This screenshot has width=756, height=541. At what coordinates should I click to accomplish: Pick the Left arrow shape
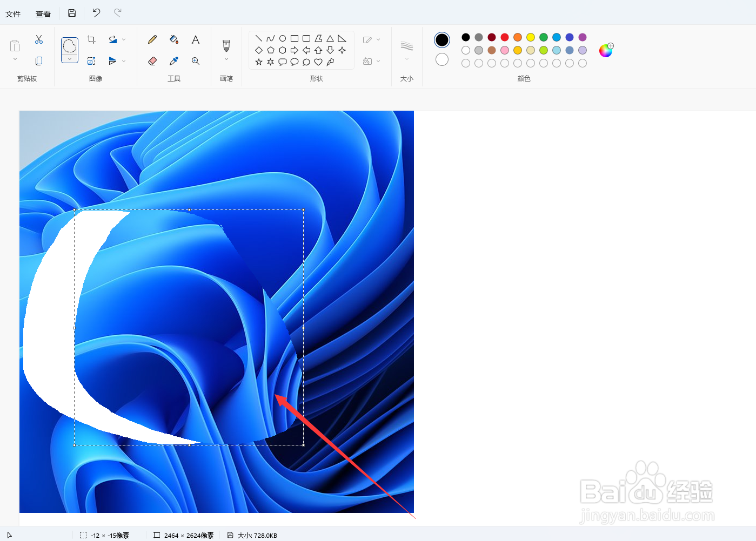click(306, 50)
